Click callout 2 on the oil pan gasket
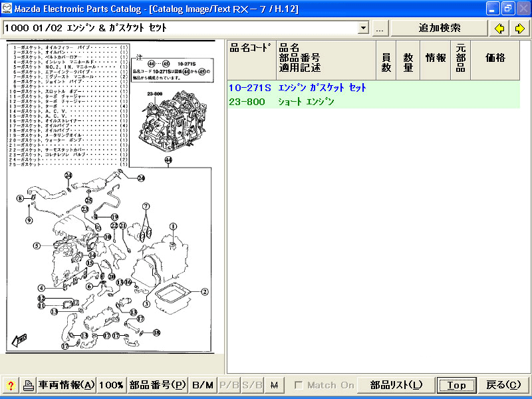The height and width of the screenshot is (399, 532). (x=205, y=292)
